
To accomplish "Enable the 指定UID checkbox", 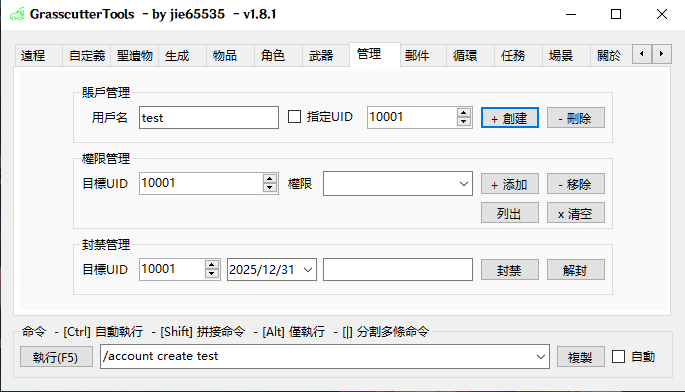I will click(x=294, y=117).
